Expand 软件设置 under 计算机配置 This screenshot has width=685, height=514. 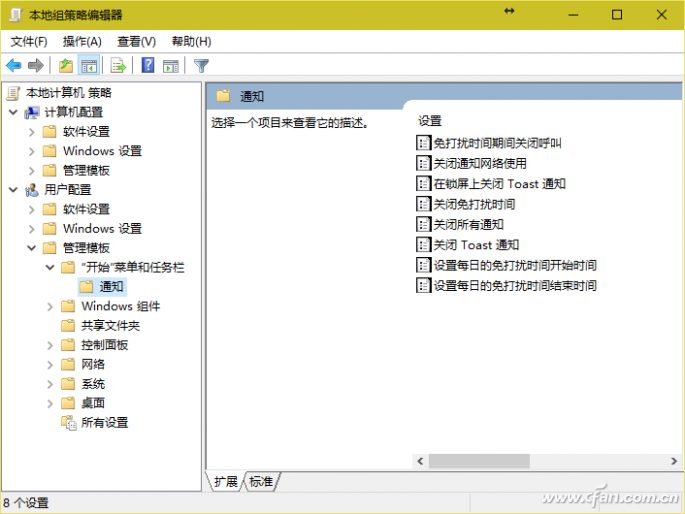pos(31,132)
